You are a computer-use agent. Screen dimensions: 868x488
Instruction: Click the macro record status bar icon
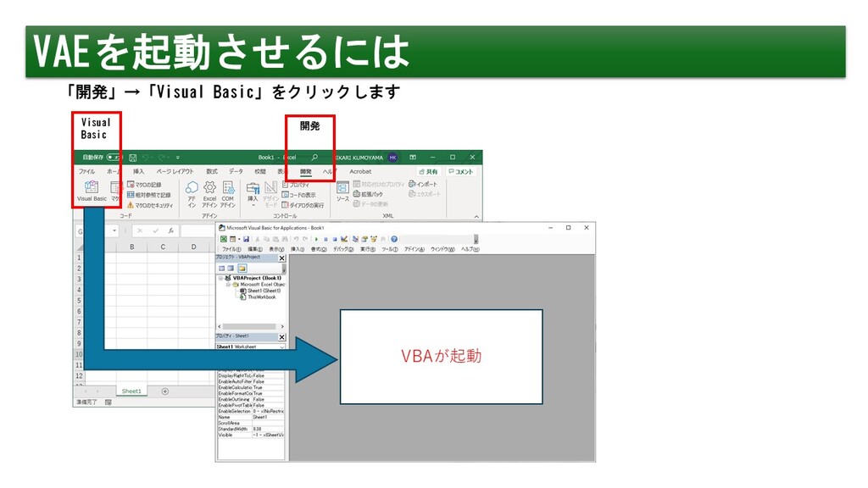pos(108,402)
